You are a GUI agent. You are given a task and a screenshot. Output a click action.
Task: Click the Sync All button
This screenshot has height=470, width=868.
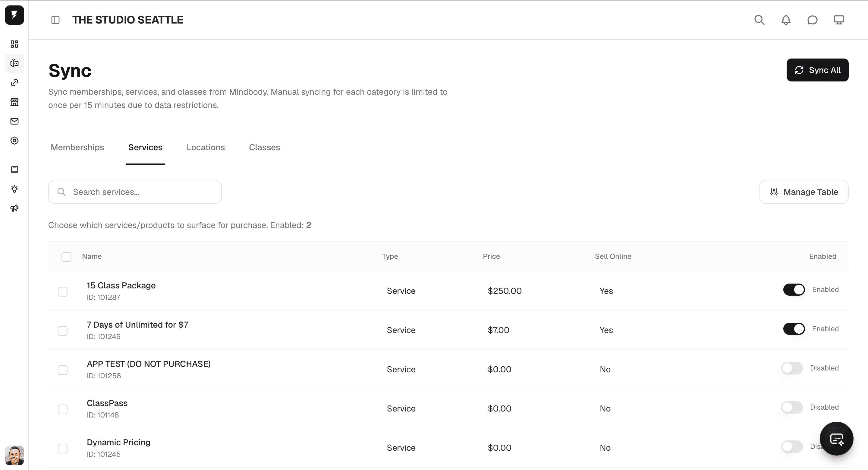pos(817,70)
